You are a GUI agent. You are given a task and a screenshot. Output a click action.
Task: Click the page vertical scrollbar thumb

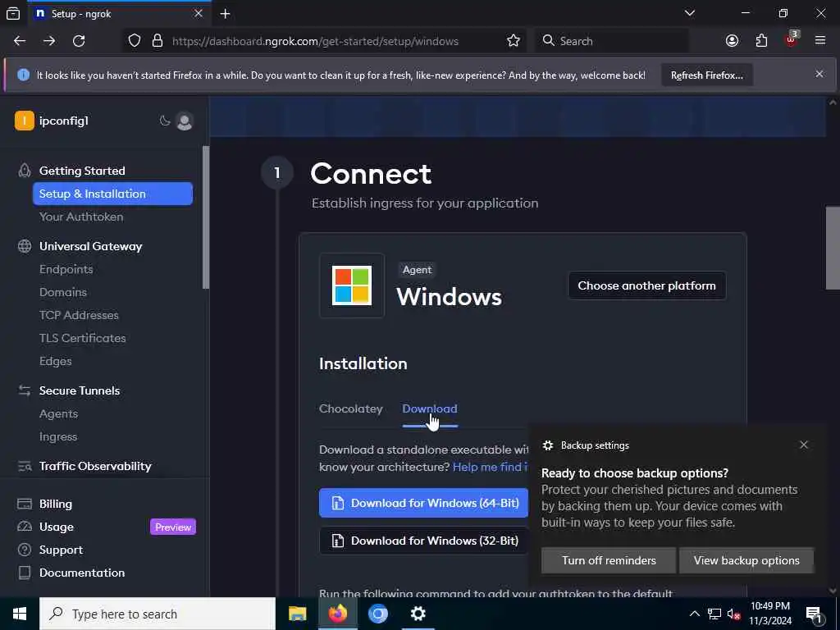click(833, 248)
